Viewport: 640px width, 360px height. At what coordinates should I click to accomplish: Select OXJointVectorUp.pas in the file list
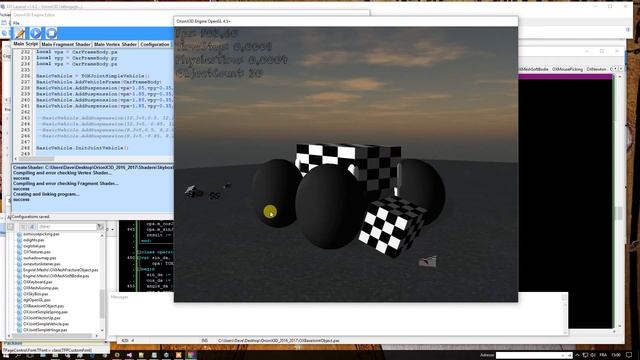(42, 318)
